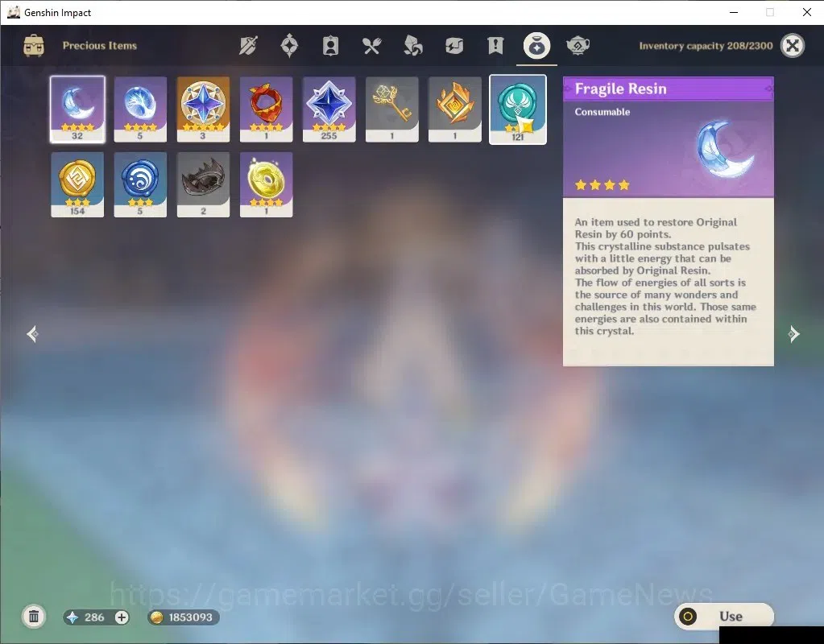824x644 pixels.
Task: Switch to the Artifacts tab
Action: [289, 46]
